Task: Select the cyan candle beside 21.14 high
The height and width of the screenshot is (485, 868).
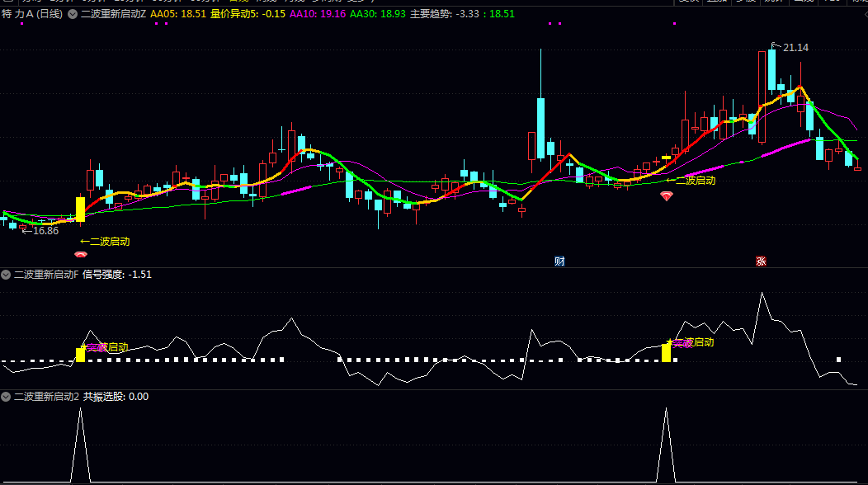Action: tap(771, 70)
